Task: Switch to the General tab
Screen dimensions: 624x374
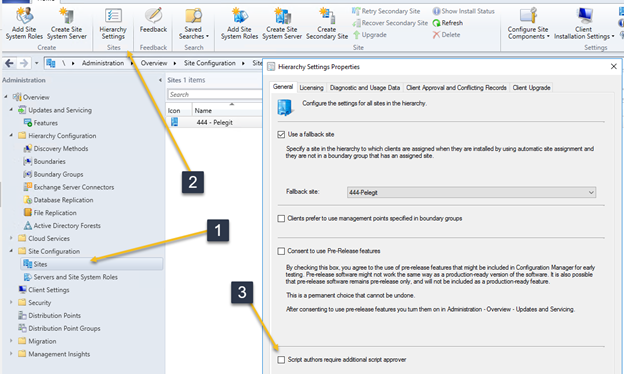Action: (x=283, y=87)
